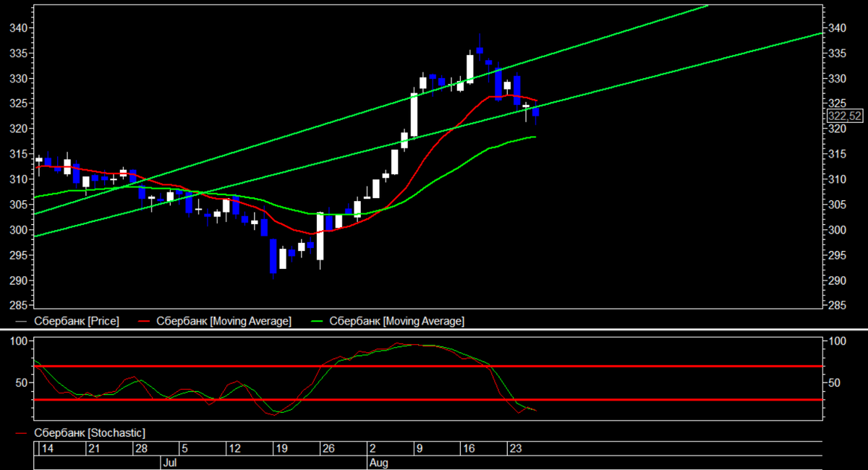Screen dimensions: 868x470
Task: Click date 2 on the time axis
Action: pyautogui.click(x=372, y=448)
